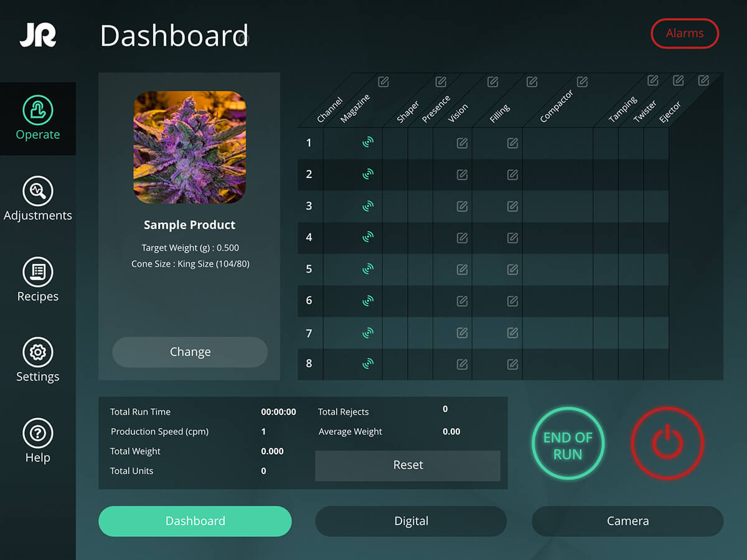Edit the Twister column header settings
The height and width of the screenshot is (560, 747).
[x=679, y=80]
